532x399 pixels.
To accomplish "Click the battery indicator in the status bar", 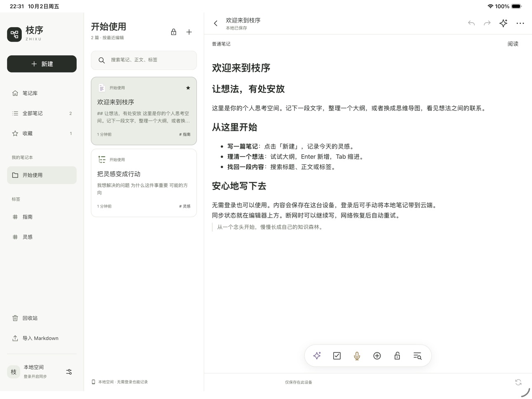I will (517, 6).
